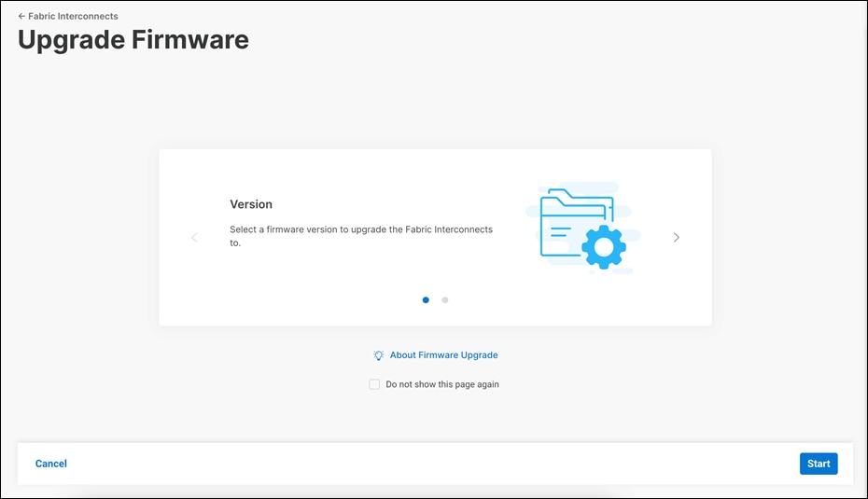Click the folder and gear firmware illustration

click(x=583, y=228)
